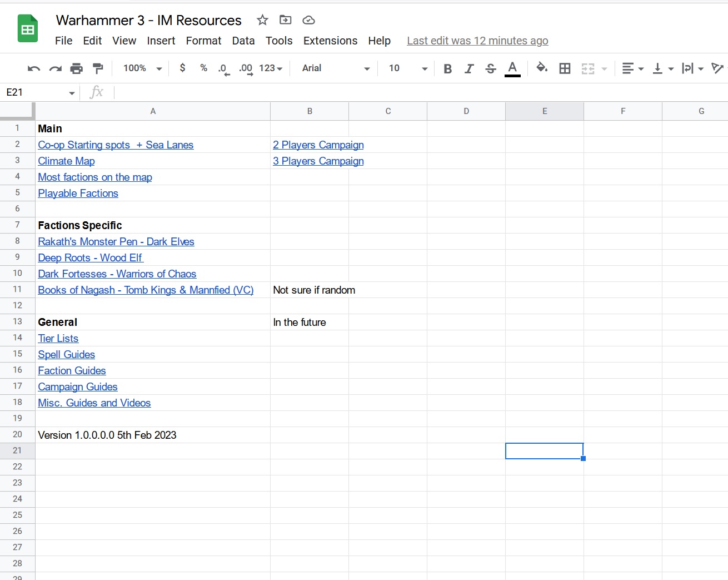This screenshot has width=728, height=580.
Task: Open the Extensions menu
Action: point(330,41)
